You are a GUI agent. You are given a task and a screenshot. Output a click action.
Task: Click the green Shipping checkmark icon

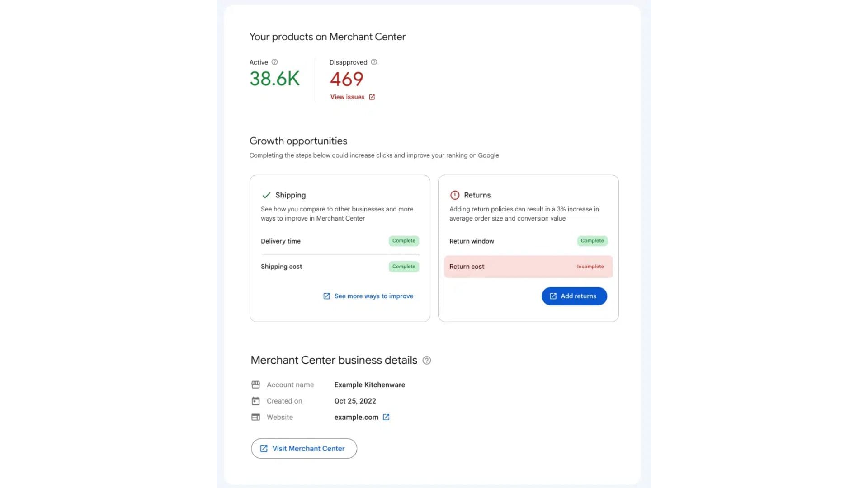point(266,195)
